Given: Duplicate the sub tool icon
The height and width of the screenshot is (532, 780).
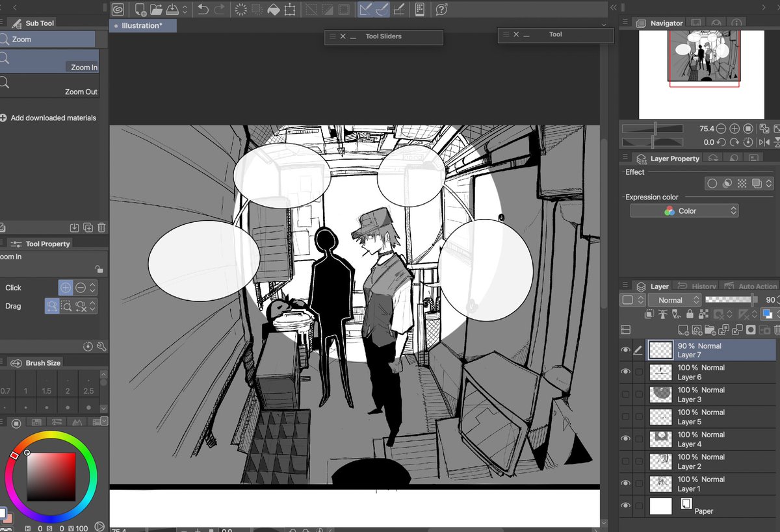Looking at the screenshot, I should click(x=88, y=227).
